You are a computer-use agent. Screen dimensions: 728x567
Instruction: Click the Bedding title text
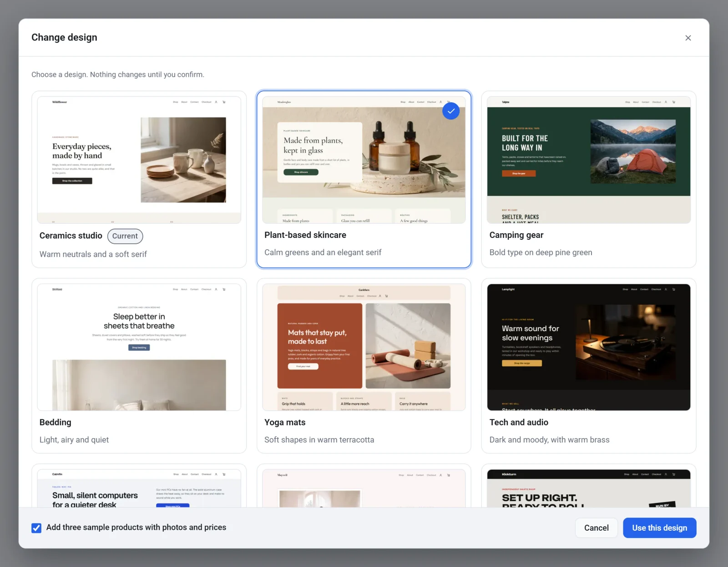click(56, 422)
